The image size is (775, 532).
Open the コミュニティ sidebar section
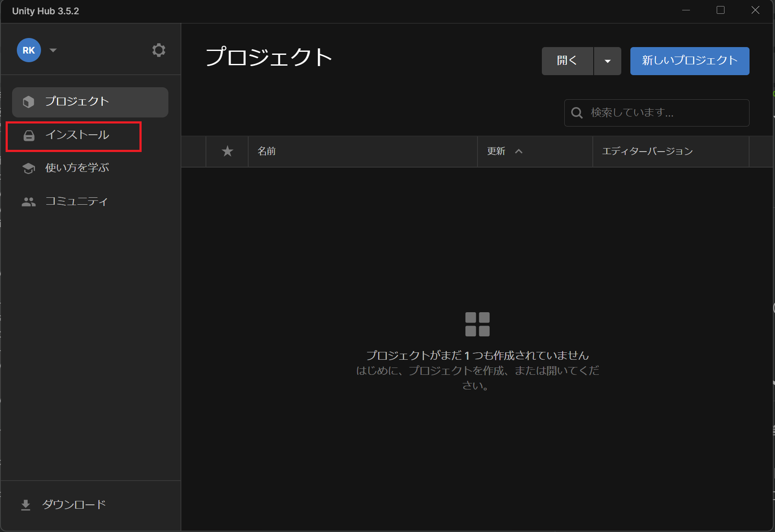coord(90,201)
